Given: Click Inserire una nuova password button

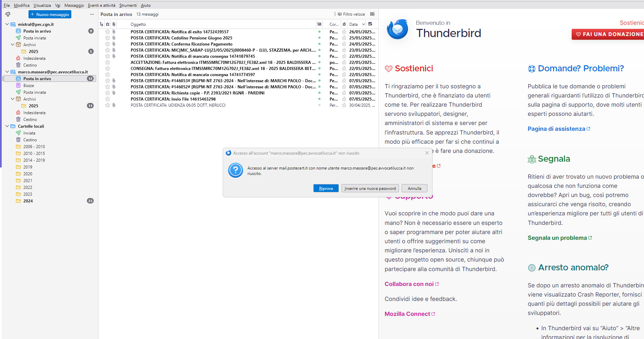Looking at the screenshot, I should 370,189.
